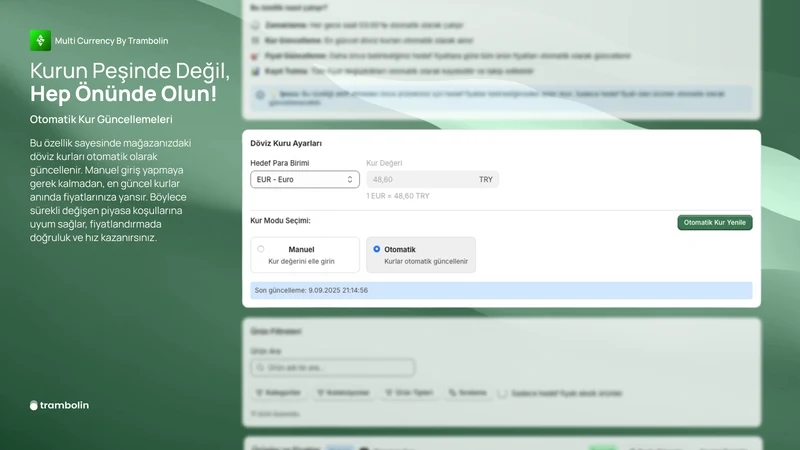This screenshot has width=800, height=450.
Task: Open the Hedef Para Birimi EUR - Euro dropdown
Action: (305, 179)
